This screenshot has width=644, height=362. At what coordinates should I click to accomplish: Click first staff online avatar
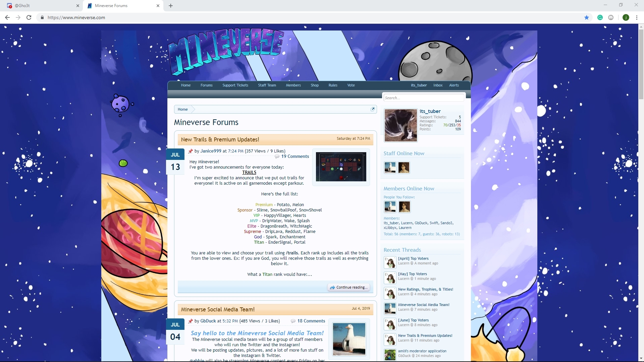click(390, 168)
